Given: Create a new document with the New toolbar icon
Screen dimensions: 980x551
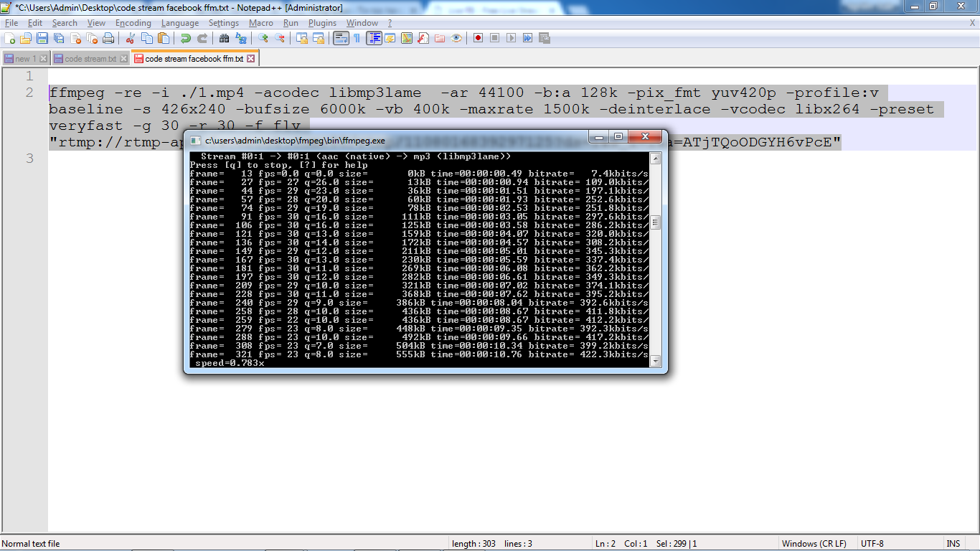Looking at the screenshot, I should click(x=10, y=38).
